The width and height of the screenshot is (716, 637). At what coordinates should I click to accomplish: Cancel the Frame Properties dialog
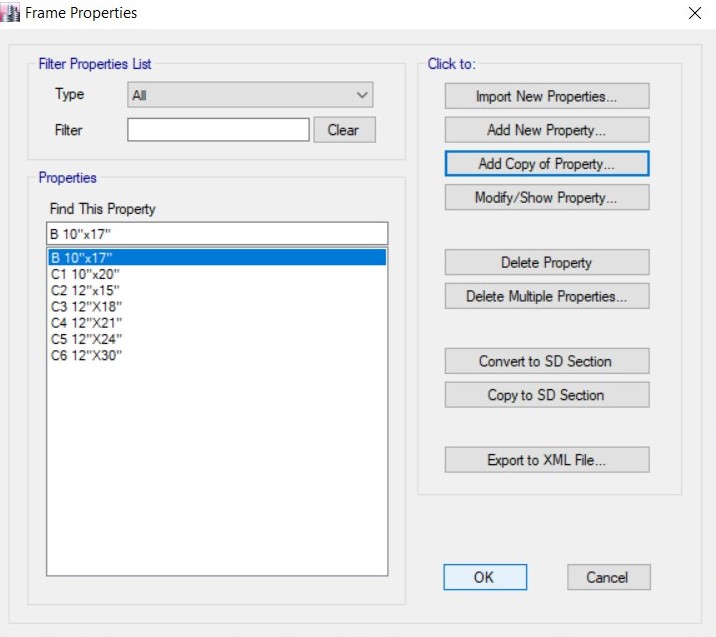click(x=608, y=577)
